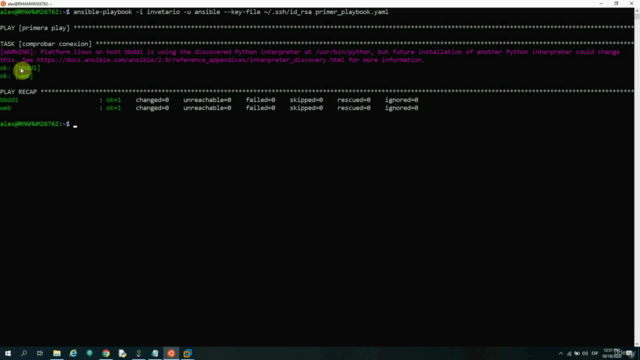This screenshot has height=360, width=640.
Task: Open the Python file icon in taskbar
Action: pyautogui.click(x=122, y=353)
